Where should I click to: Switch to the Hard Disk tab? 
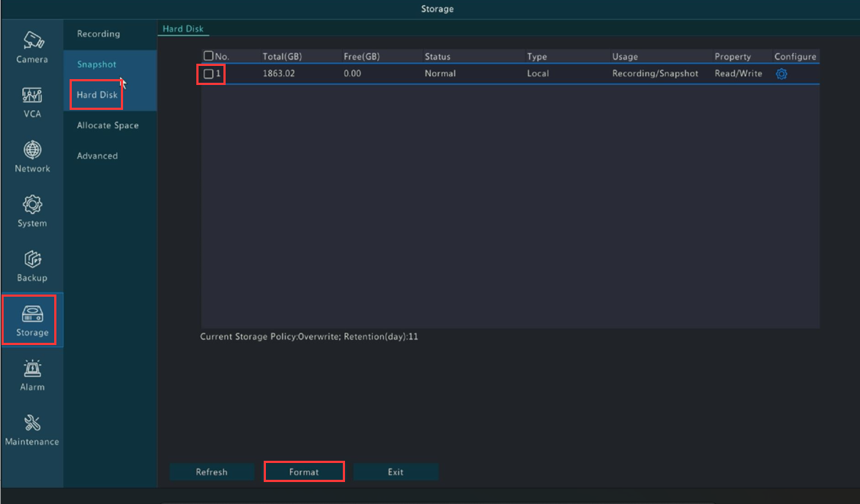tap(183, 29)
